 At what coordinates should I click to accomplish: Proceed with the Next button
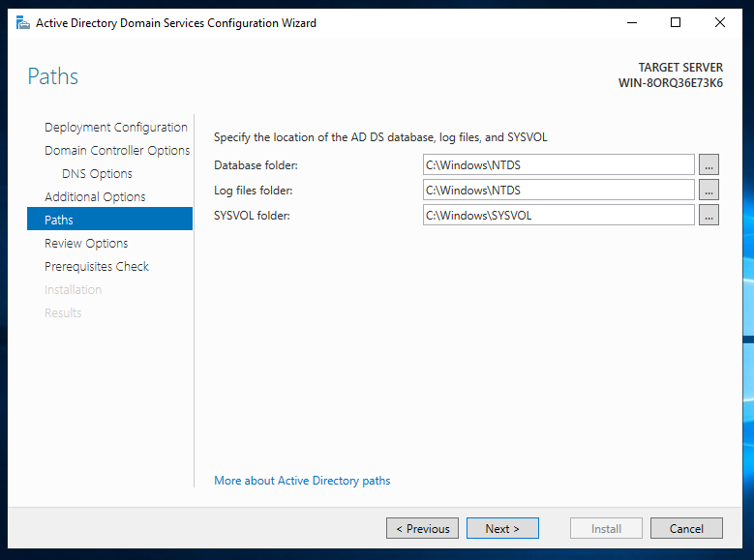click(x=502, y=528)
